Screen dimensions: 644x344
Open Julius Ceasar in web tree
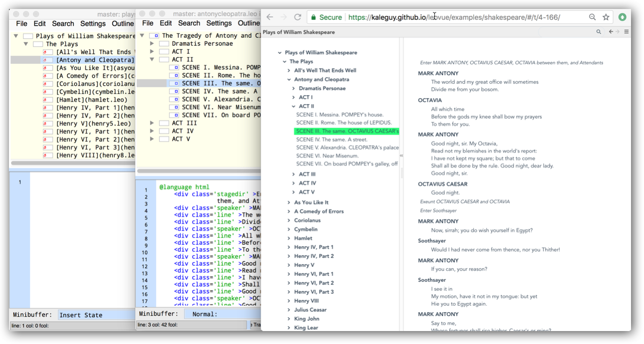click(310, 310)
